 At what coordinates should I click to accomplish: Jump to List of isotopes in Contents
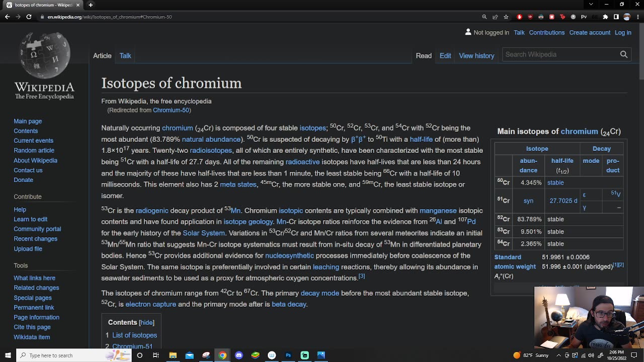coord(134,335)
